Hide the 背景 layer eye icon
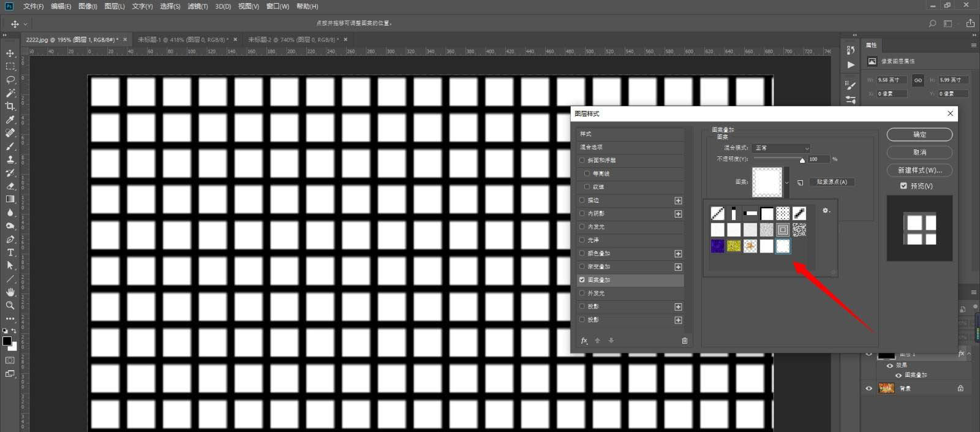The image size is (980, 432). click(x=869, y=388)
